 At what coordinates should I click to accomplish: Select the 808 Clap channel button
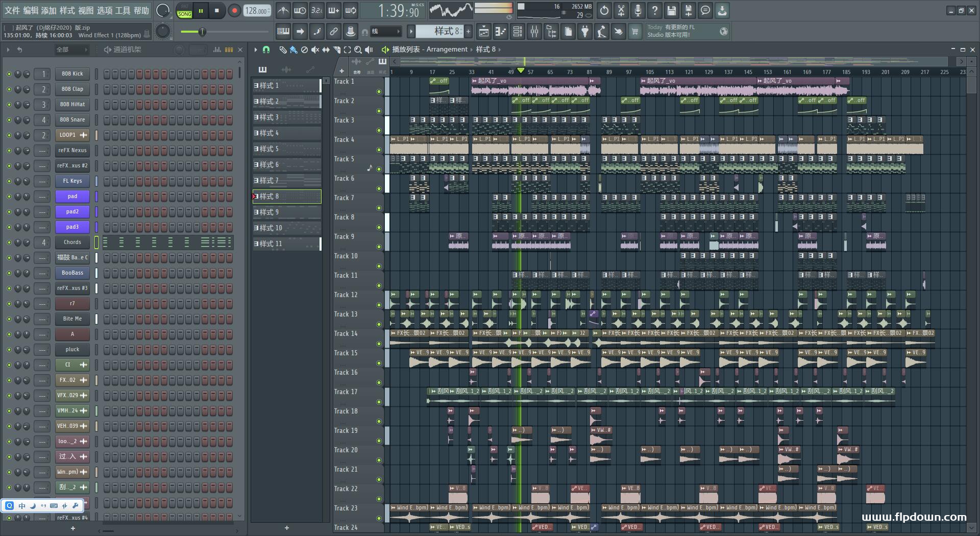72,89
